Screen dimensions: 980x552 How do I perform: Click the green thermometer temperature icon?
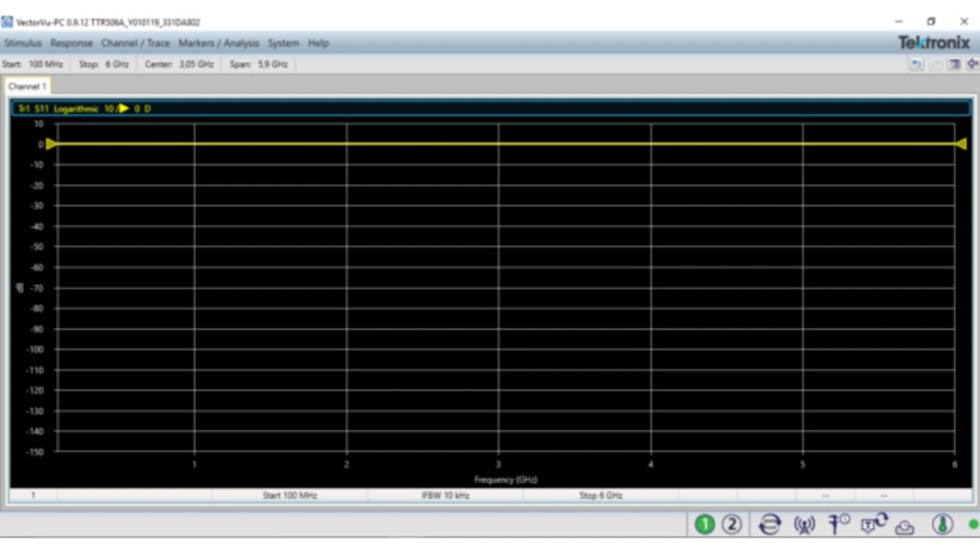click(x=942, y=524)
